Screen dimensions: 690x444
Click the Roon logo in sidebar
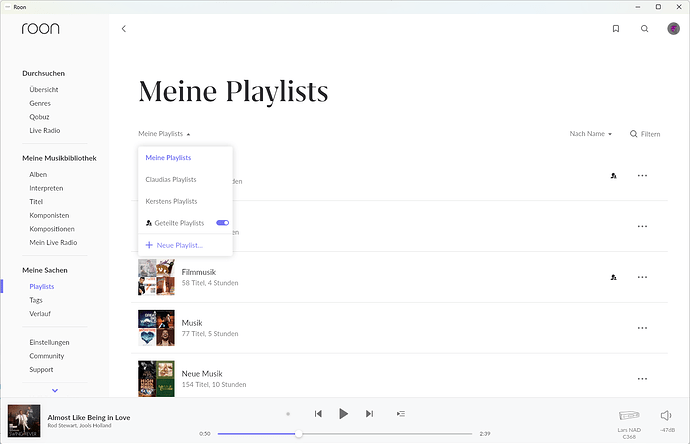point(40,29)
